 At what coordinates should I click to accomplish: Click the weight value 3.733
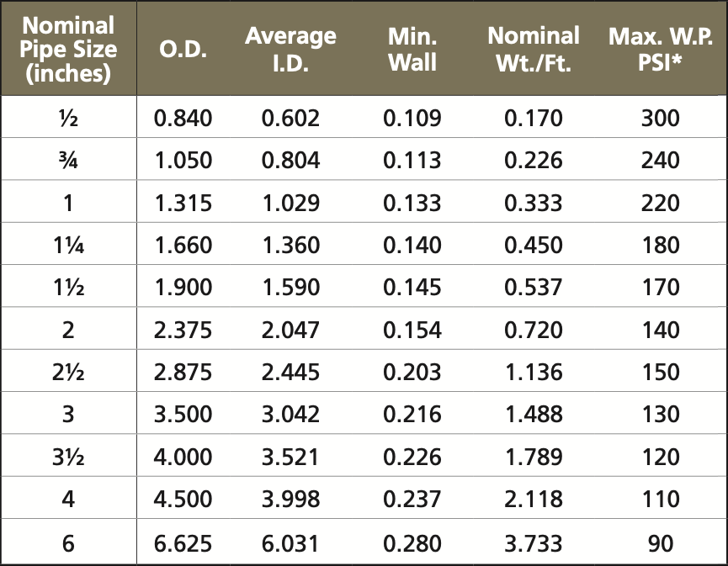pyautogui.click(x=534, y=543)
